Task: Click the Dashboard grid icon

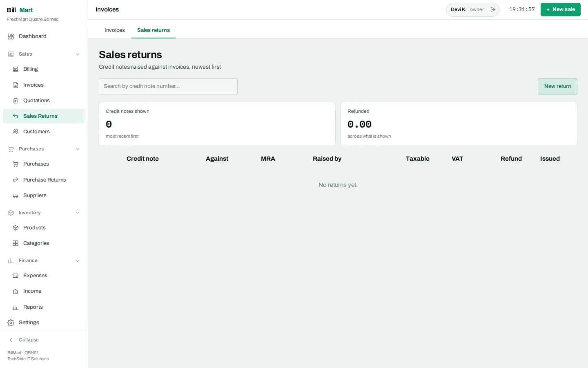Action: pos(11,36)
